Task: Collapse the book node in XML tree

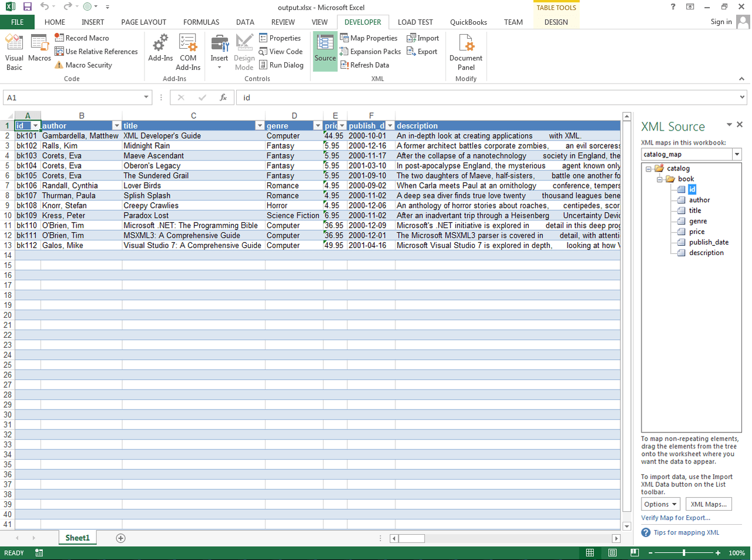Action: pos(659,179)
